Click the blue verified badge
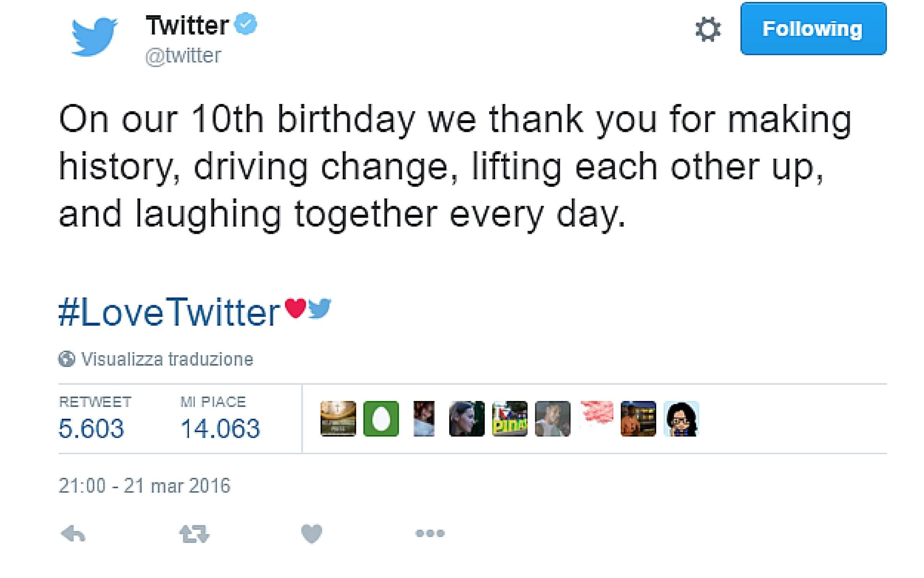924x578 pixels. 245,24
